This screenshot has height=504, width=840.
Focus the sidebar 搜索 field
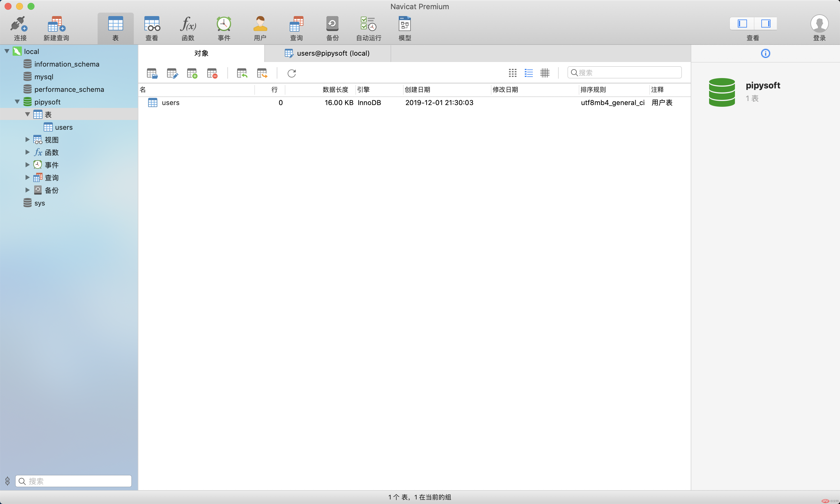(x=73, y=481)
